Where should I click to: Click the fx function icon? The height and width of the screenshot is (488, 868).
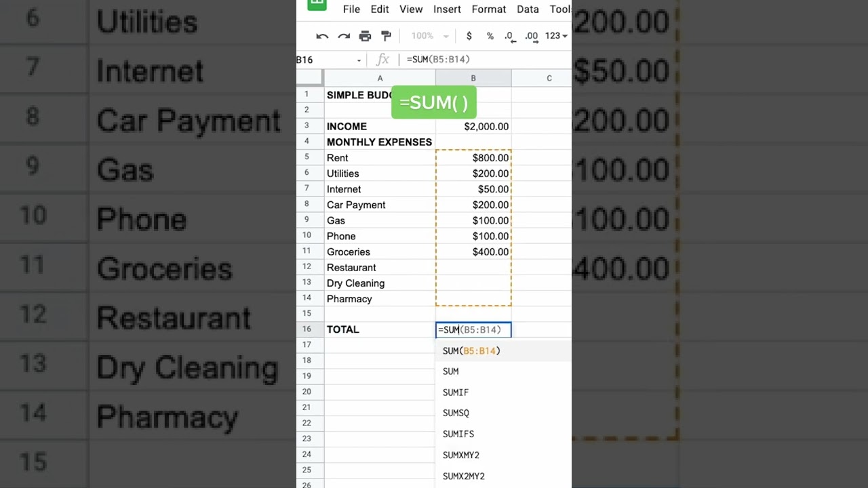click(x=382, y=60)
